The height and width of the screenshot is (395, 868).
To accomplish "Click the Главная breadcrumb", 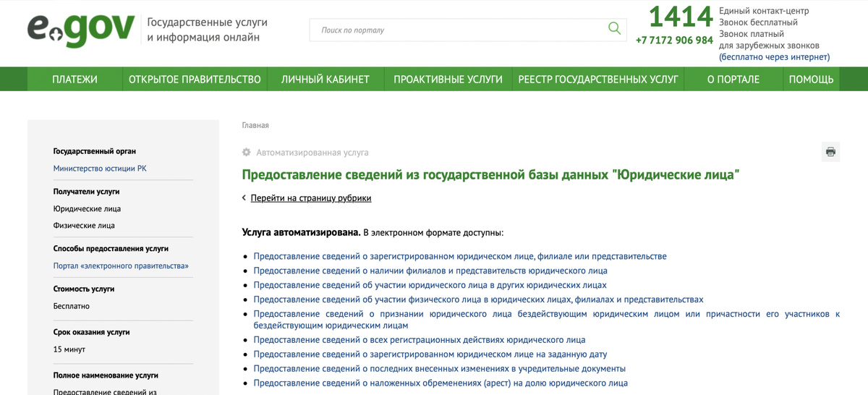I will pos(255,125).
